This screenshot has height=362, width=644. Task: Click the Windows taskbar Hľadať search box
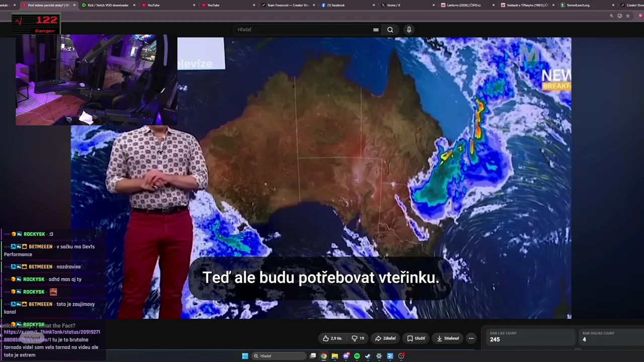(x=279, y=356)
